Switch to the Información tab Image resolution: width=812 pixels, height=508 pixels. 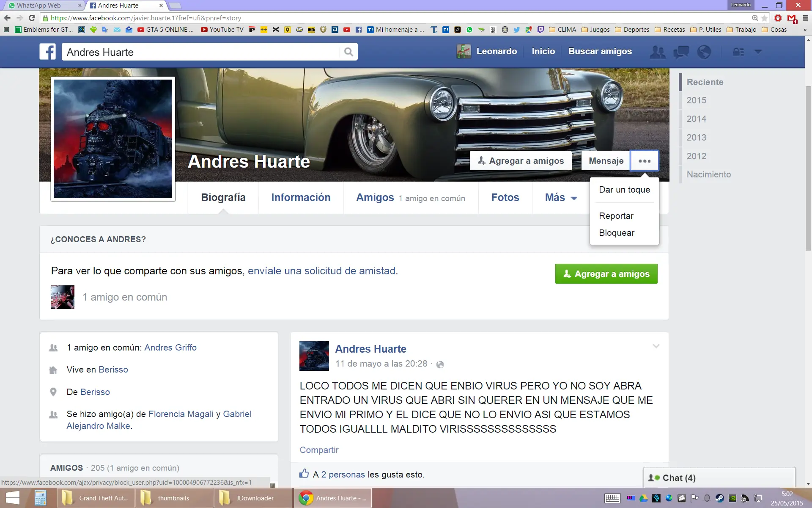point(301,198)
